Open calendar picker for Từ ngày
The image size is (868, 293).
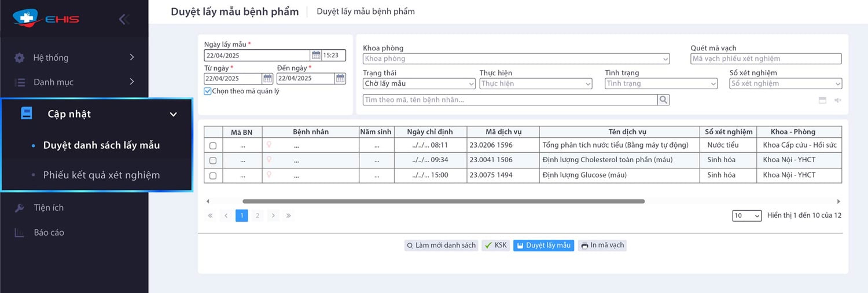click(267, 79)
